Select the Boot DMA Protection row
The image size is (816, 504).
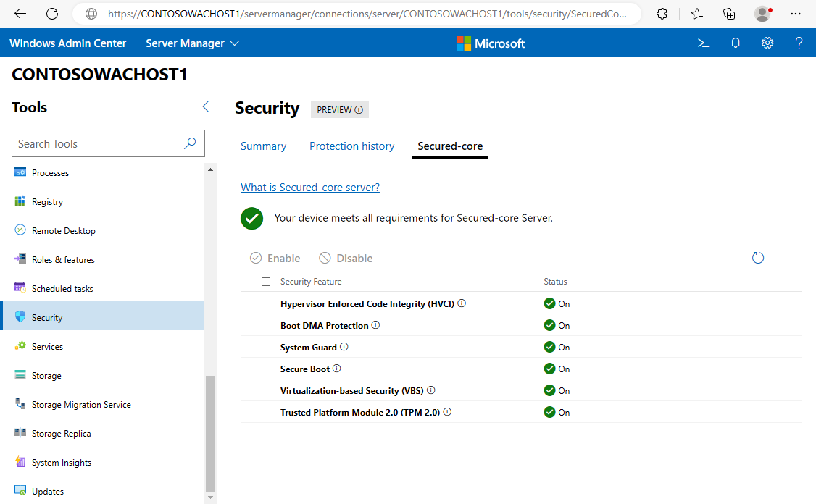[x=325, y=326]
